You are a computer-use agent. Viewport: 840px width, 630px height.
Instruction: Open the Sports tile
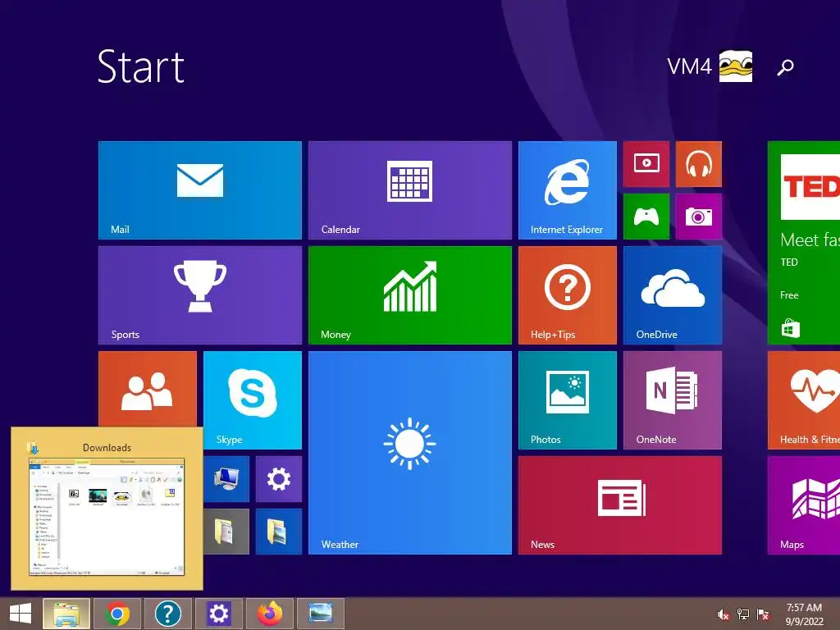coord(200,295)
